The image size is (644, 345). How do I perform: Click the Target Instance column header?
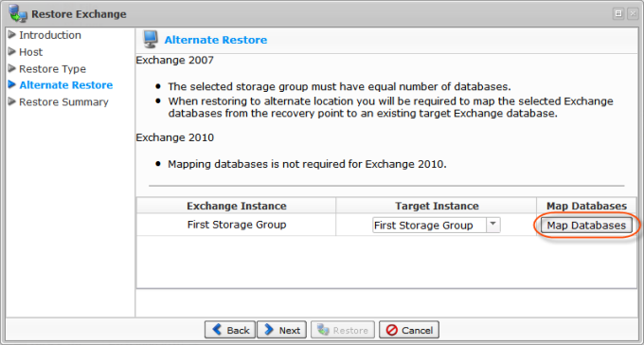[x=437, y=206]
